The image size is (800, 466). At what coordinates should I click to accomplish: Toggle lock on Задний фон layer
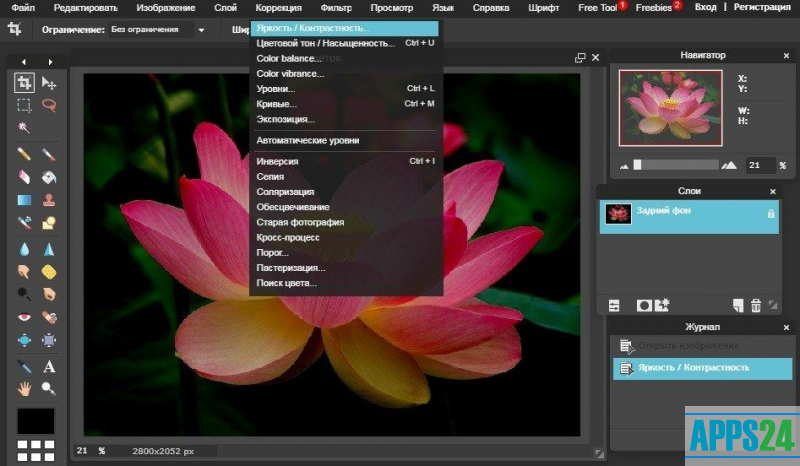click(x=771, y=213)
